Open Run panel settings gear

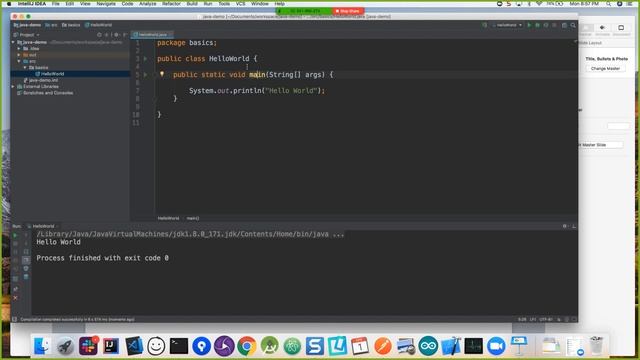coord(565,226)
